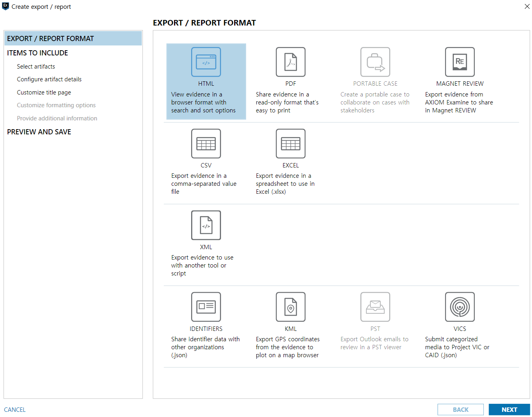Image resolution: width=532 pixels, height=417 pixels.
Task: Select the Magnet REVIEW export icon
Action: pos(460,62)
